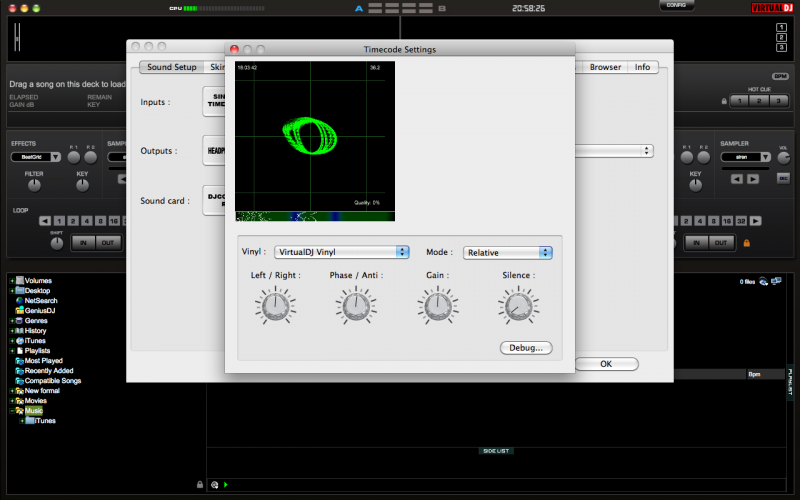Click OK in the settings window
The width and height of the screenshot is (800, 500).
click(x=606, y=364)
